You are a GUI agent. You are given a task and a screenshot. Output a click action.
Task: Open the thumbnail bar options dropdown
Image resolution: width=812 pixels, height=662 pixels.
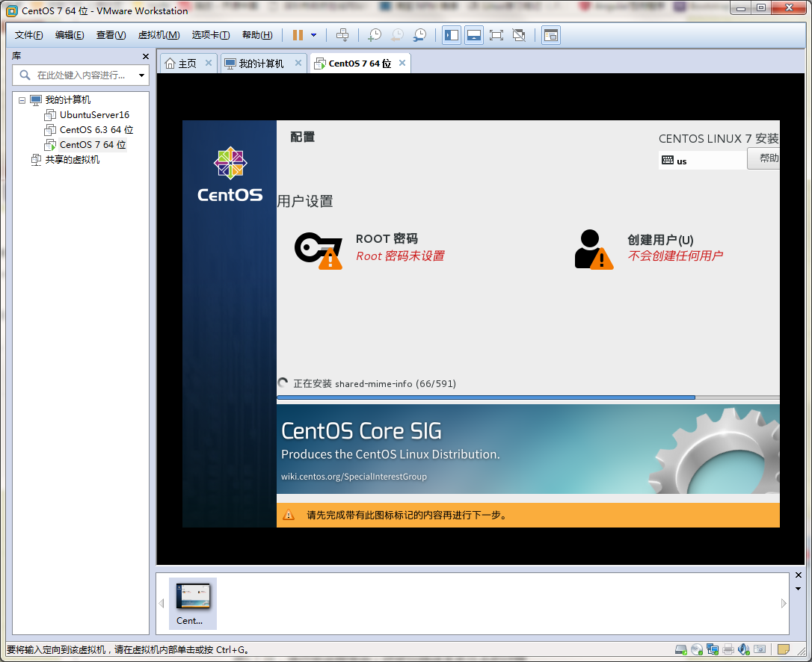[798, 589]
